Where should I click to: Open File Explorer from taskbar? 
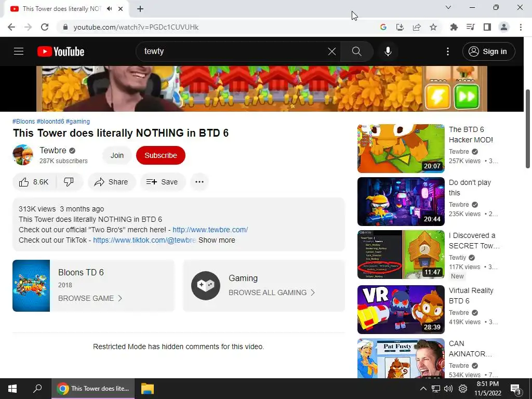147,389
